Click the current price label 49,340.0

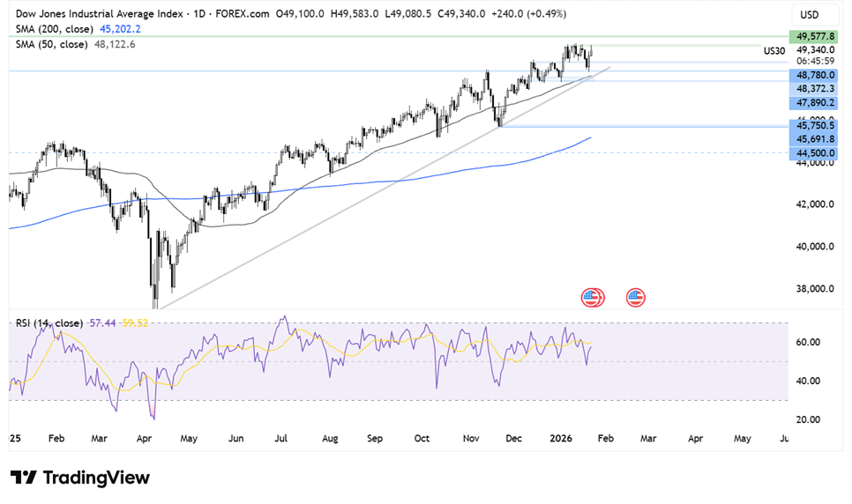coord(815,50)
